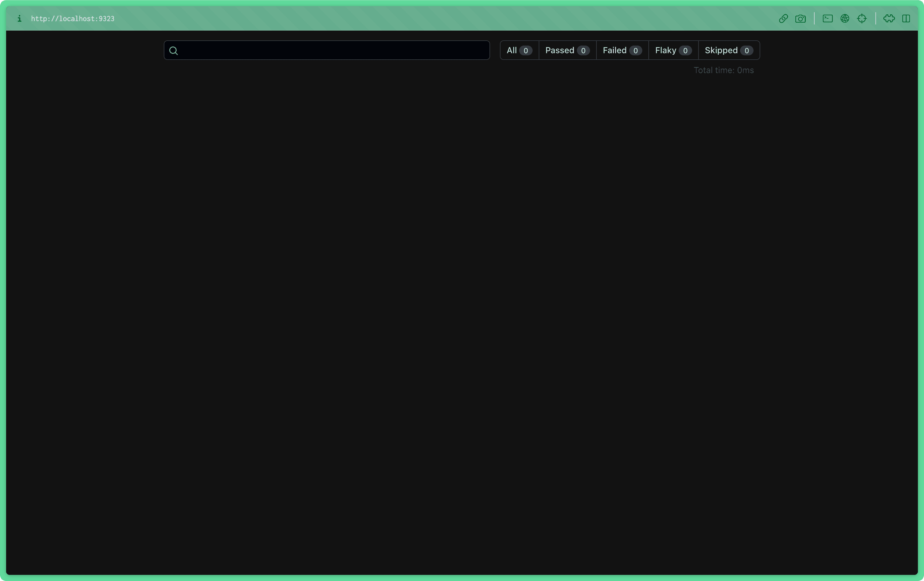Click the zero badge next to All
Screen dimensions: 924x581
click(x=526, y=50)
